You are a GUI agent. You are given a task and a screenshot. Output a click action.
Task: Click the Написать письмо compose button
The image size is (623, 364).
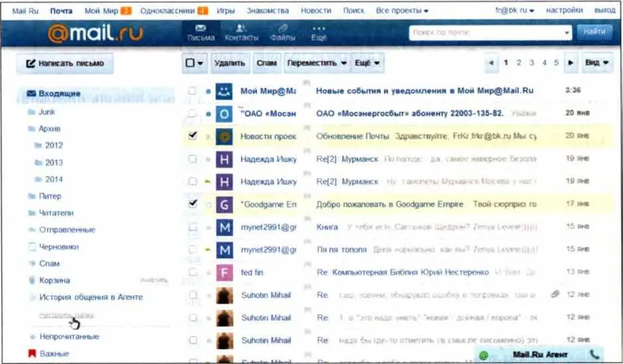[65, 64]
